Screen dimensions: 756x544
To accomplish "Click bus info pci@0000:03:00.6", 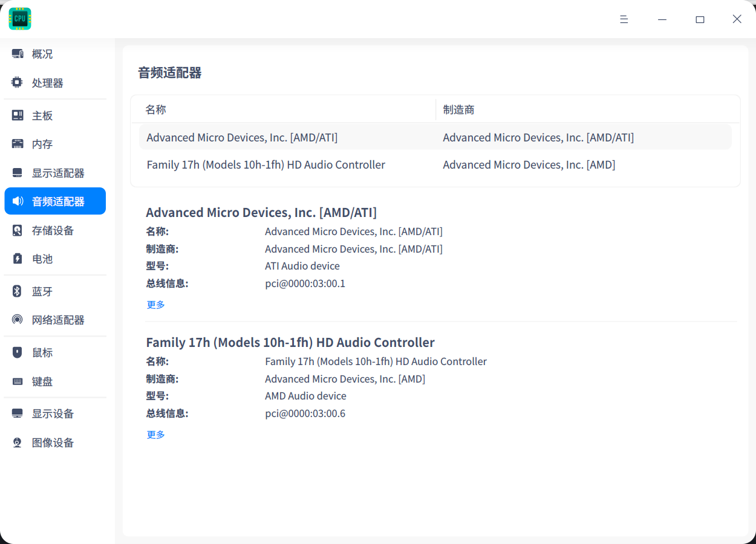I will coord(305,413).
